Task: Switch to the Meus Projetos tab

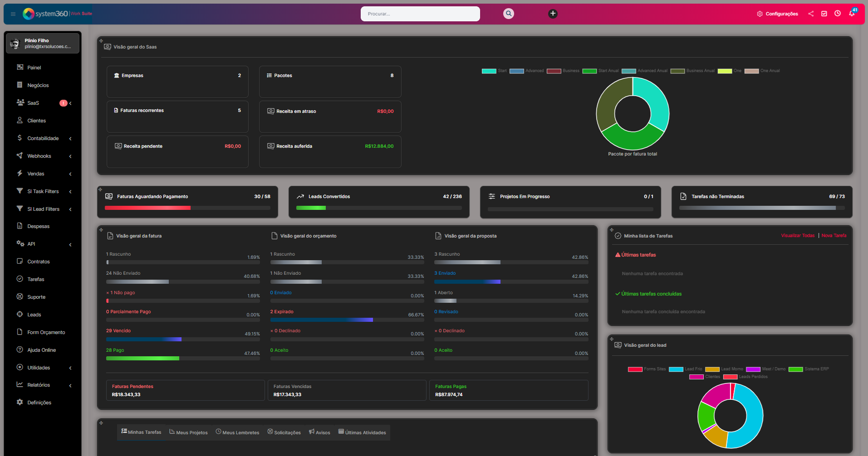Action: tap(188, 432)
